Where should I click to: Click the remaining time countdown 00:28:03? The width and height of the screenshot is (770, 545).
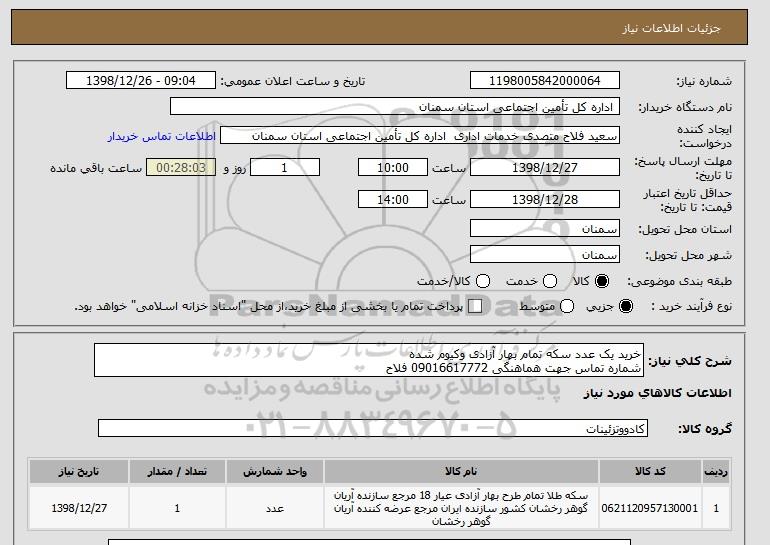click(181, 167)
